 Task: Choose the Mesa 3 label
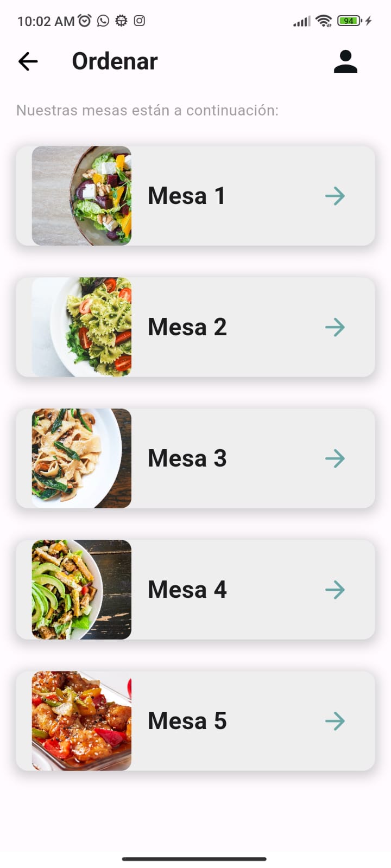tap(187, 458)
